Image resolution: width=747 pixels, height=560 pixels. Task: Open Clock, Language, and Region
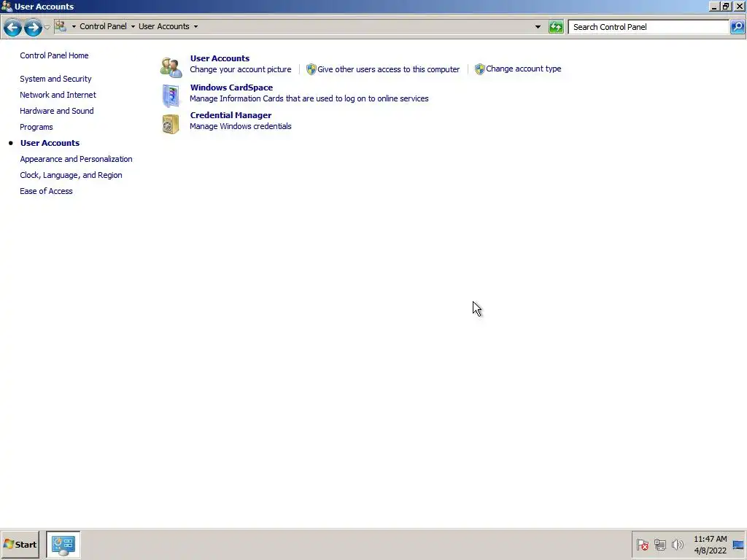coord(71,175)
